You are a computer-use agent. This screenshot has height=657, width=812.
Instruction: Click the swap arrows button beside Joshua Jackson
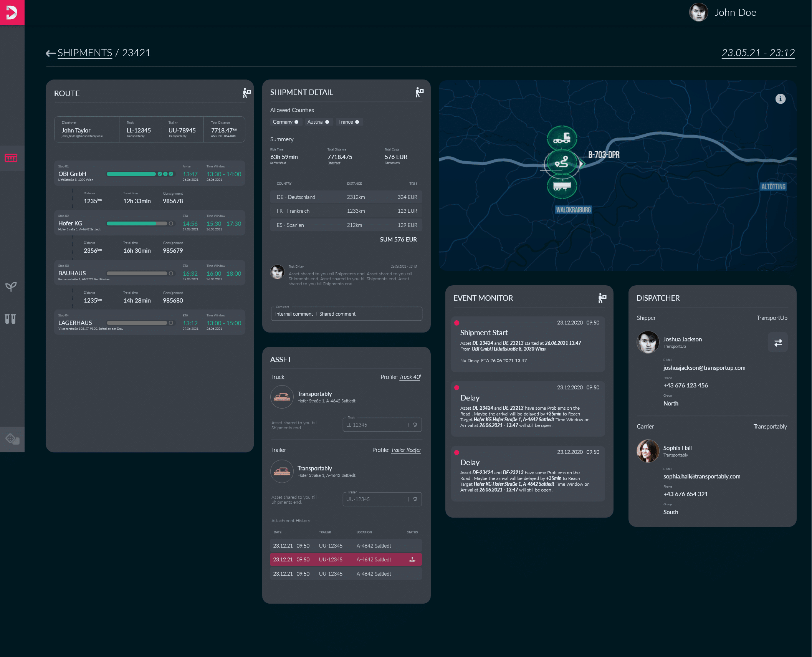point(778,343)
